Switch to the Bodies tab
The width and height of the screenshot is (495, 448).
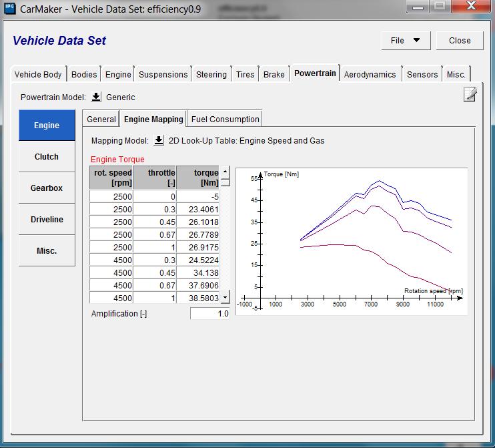84,75
